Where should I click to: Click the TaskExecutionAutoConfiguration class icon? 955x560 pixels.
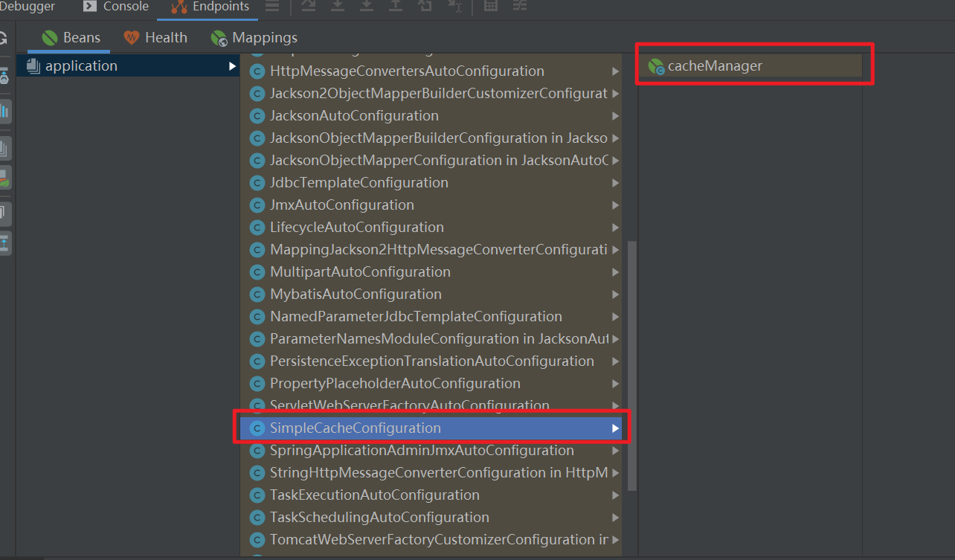[x=257, y=495]
